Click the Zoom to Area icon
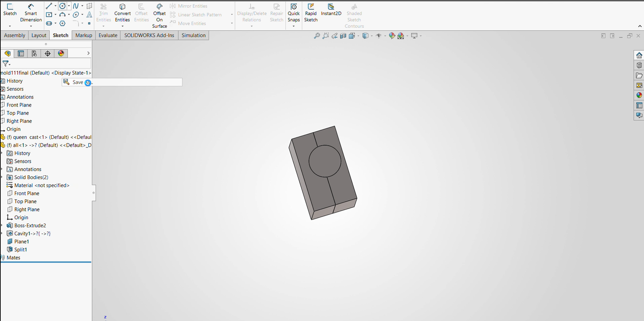The height and width of the screenshot is (321, 644). click(x=326, y=36)
